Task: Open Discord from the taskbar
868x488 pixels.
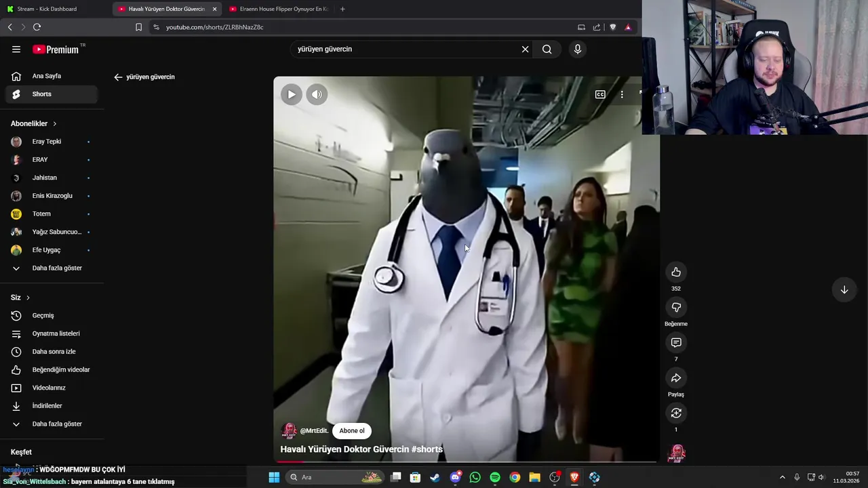Action: [x=455, y=477]
